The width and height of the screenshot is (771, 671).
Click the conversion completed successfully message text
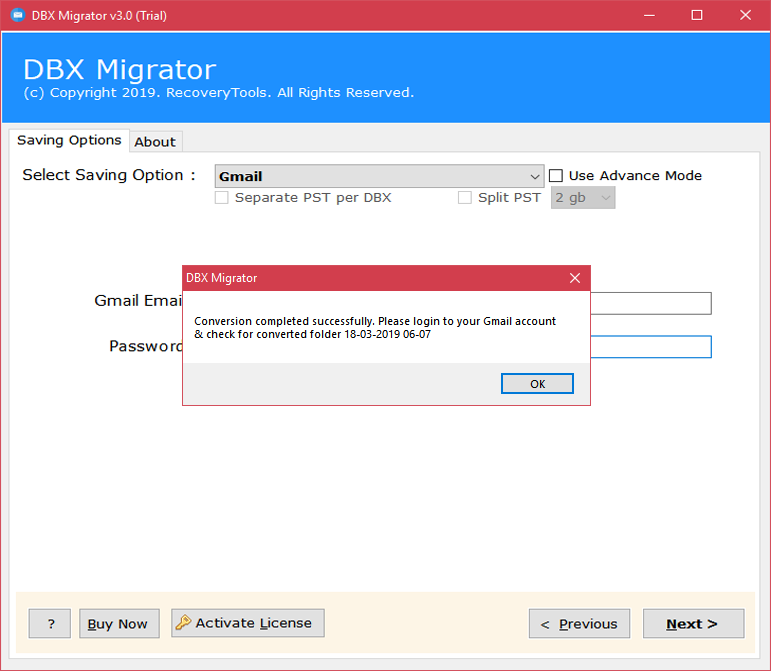375,328
